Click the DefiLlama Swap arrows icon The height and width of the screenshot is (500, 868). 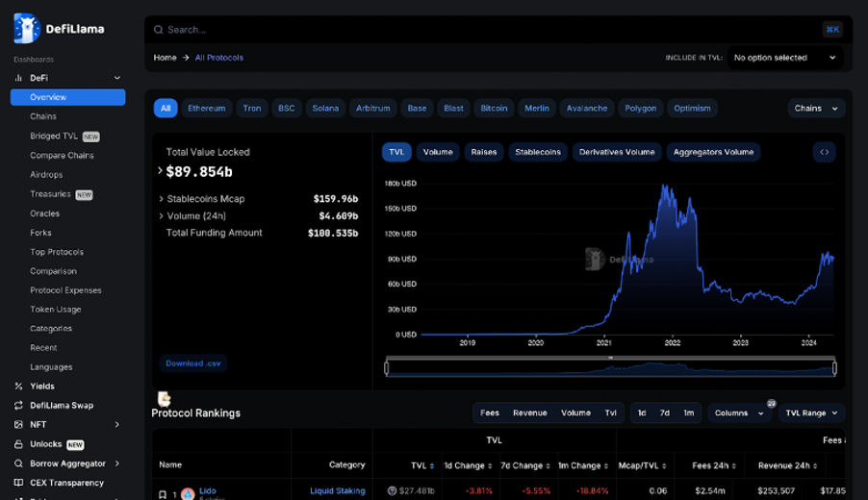[x=18, y=406]
